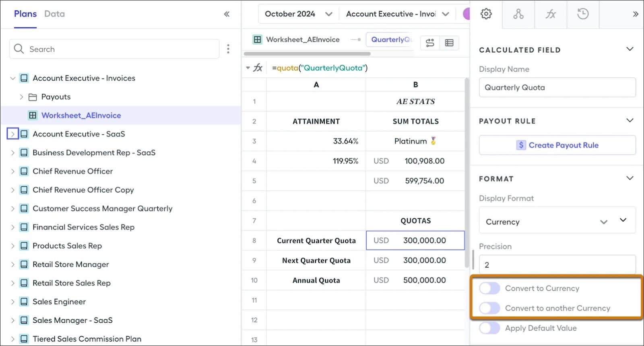
Task: Click Worksheet_AEInvoice breadcrumb label
Action: pyautogui.click(x=303, y=39)
